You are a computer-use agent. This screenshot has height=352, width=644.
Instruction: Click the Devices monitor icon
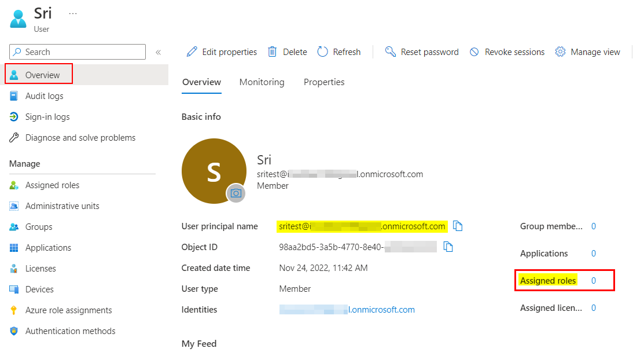tap(14, 289)
